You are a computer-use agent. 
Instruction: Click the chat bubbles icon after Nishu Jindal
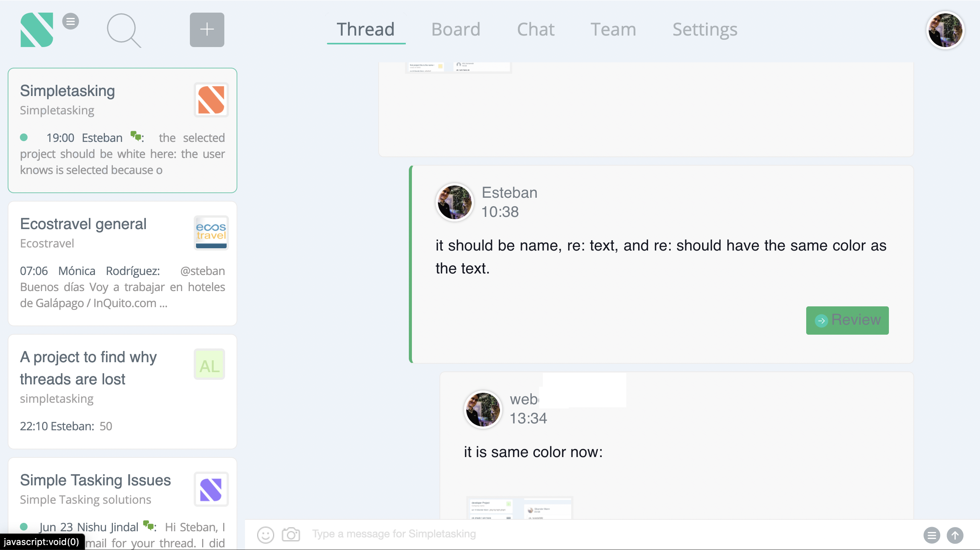pos(149,525)
